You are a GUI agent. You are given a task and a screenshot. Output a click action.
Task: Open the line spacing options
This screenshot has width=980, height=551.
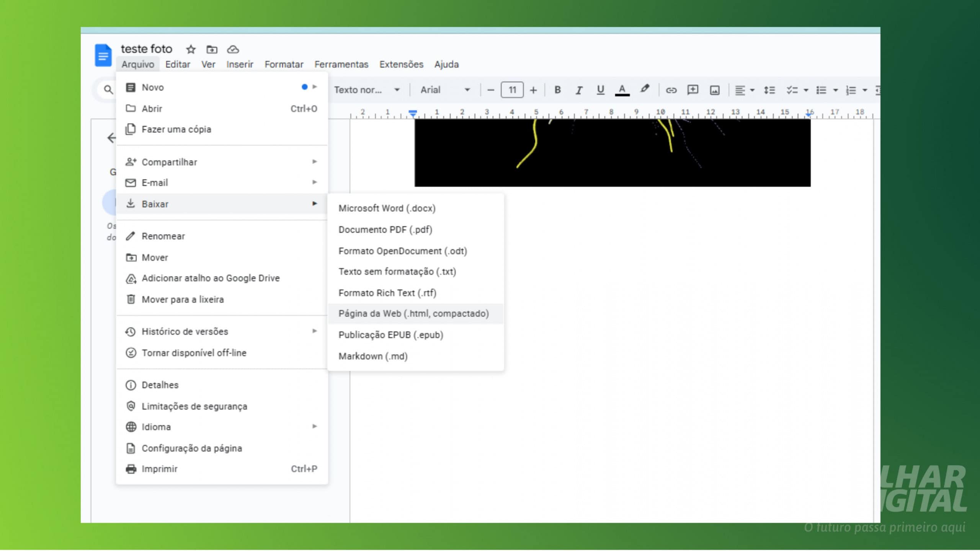coord(769,90)
